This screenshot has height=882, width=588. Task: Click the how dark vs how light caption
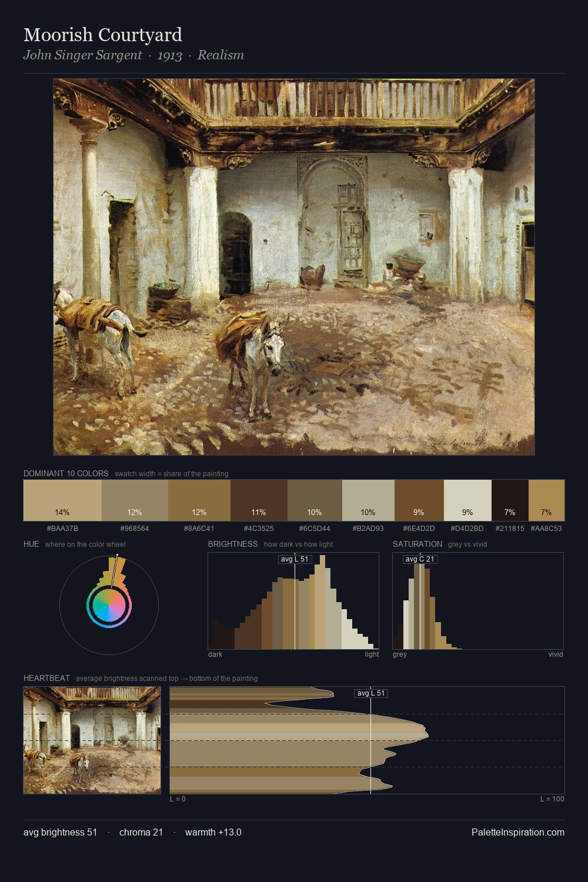pos(299,544)
